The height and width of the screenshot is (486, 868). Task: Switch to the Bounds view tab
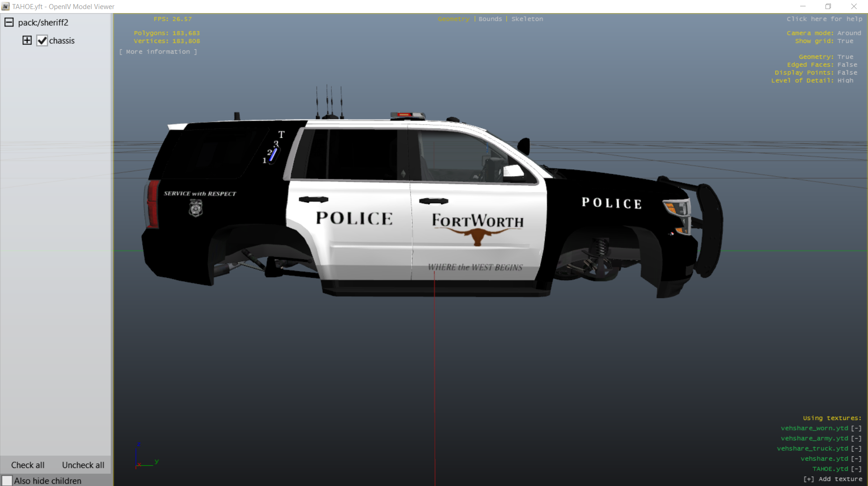coord(490,19)
